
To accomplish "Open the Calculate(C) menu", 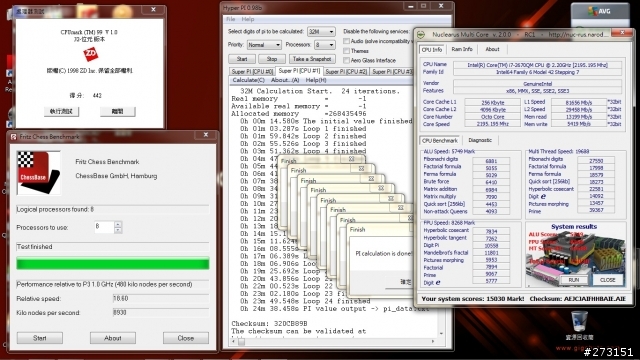I will point(249,80).
